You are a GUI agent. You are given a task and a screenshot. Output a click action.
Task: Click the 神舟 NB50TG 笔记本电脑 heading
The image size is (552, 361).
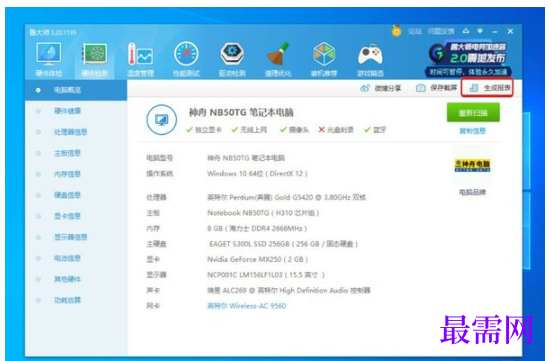(241, 113)
